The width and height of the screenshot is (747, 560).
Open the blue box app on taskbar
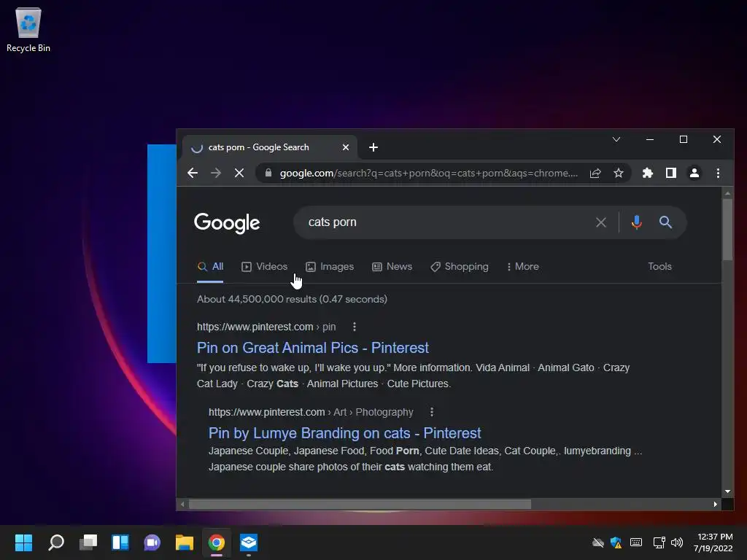click(x=249, y=542)
